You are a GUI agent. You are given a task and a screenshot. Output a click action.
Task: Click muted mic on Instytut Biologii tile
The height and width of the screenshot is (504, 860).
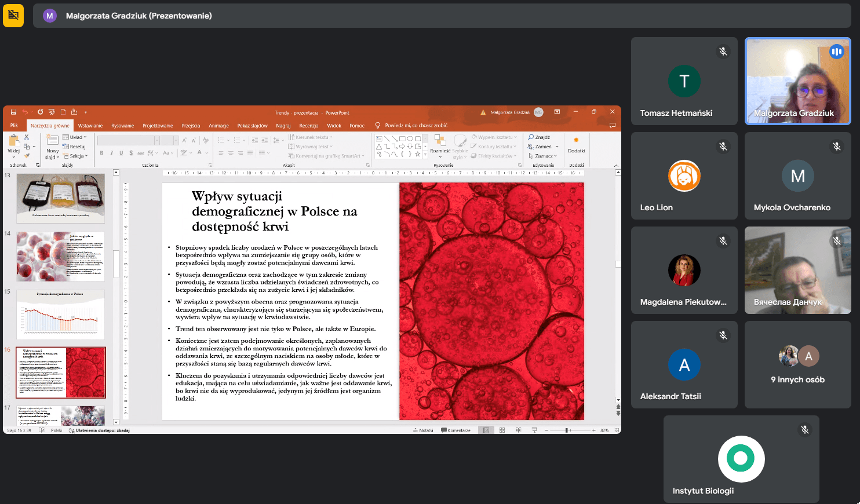tap(805, 430)
